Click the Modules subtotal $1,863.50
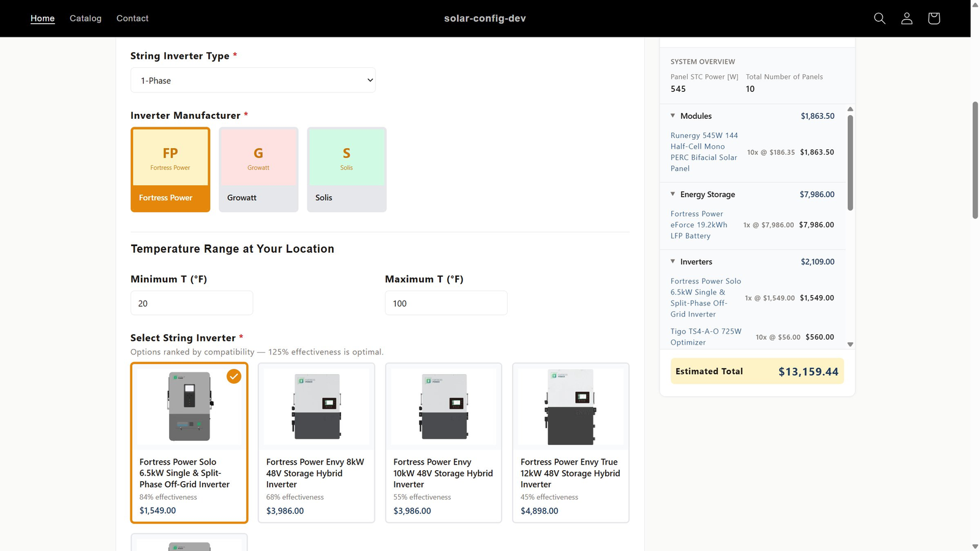 818,116
